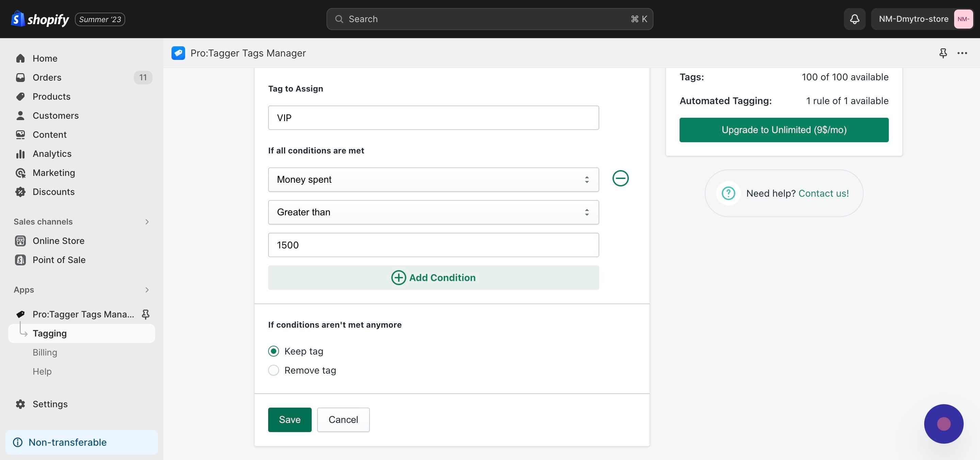The width and height of the screenshot is (980, 460).
Task: Expand Sales channels section
Action: [x=147, y=221]
